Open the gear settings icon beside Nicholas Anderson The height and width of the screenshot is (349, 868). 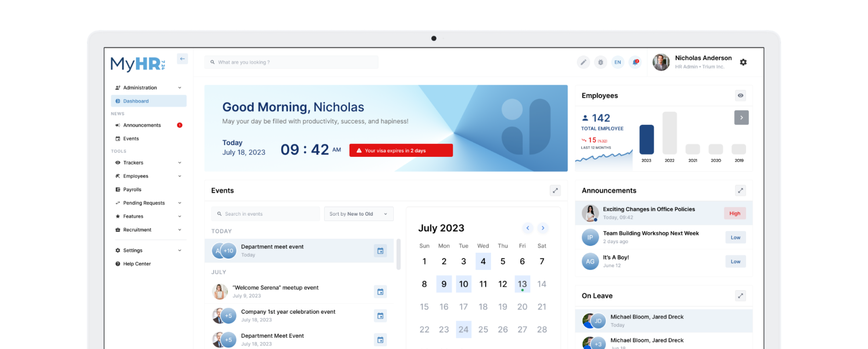click(x=743, y=62)
